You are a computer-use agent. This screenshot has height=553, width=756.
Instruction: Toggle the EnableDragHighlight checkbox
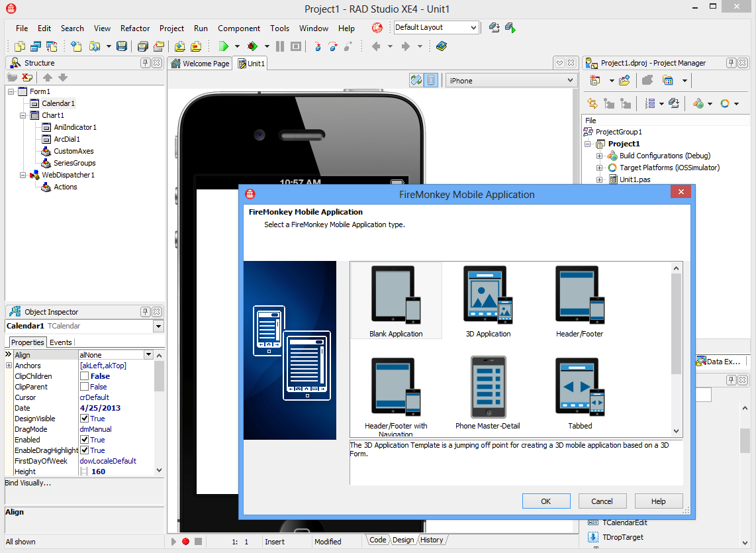[84, 450]
